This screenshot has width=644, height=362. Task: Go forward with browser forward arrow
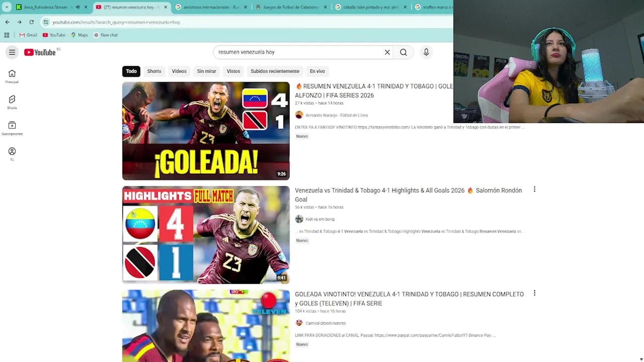coord(19,22)
